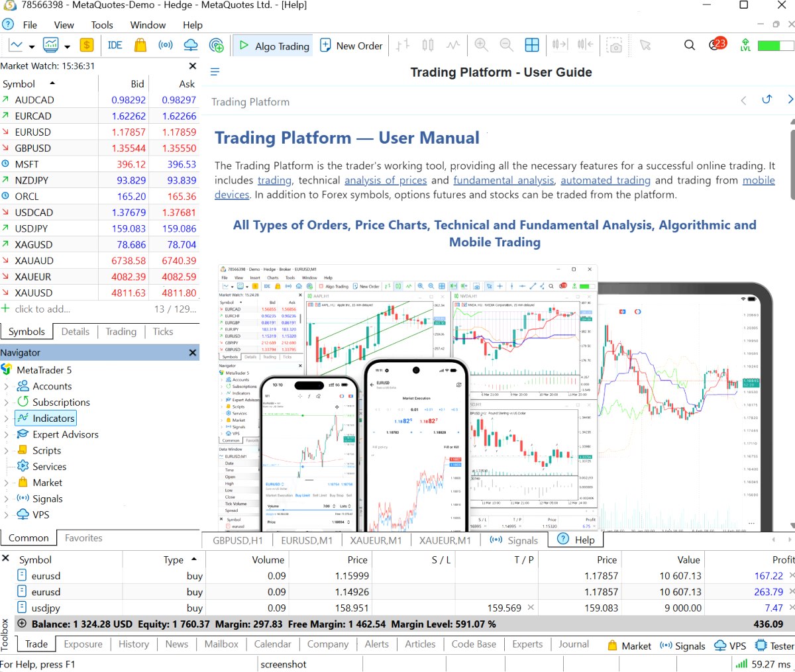Remove take profit on the usdjpy position
Image resolution: width=795 pixels, height=672 pixels.
(x=531, y=608)
